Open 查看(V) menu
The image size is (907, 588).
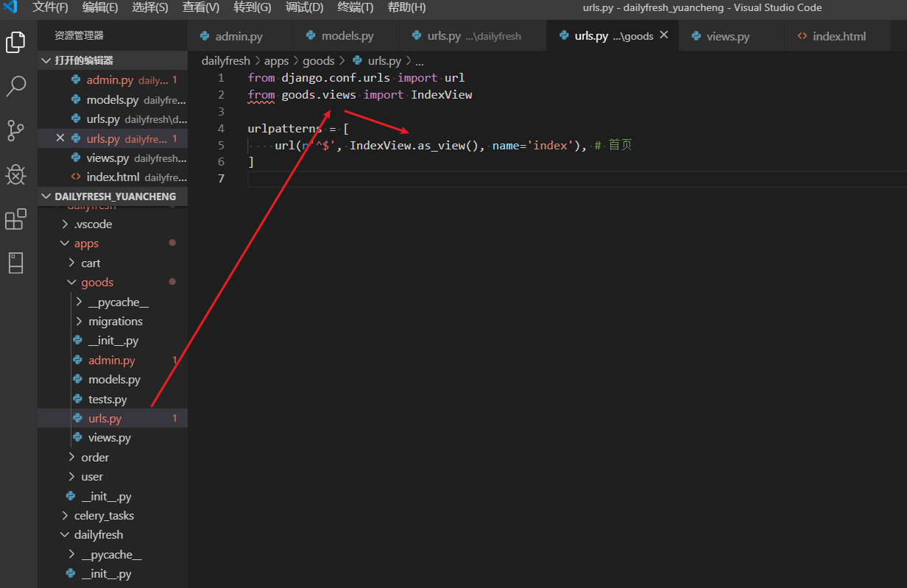(x=201, y=7)
